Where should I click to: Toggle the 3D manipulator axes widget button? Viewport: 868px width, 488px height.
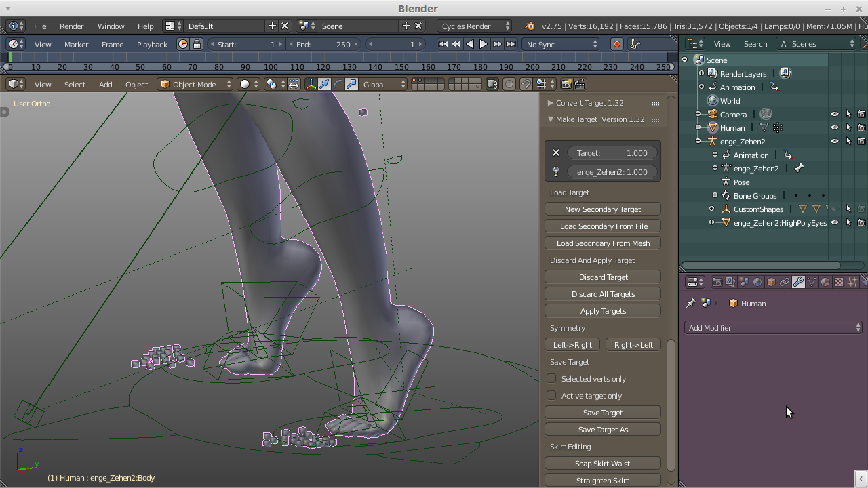(x=311, y=84)
